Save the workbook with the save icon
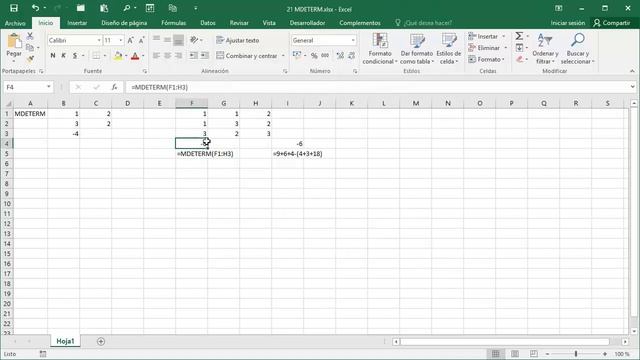 [13, 8]
